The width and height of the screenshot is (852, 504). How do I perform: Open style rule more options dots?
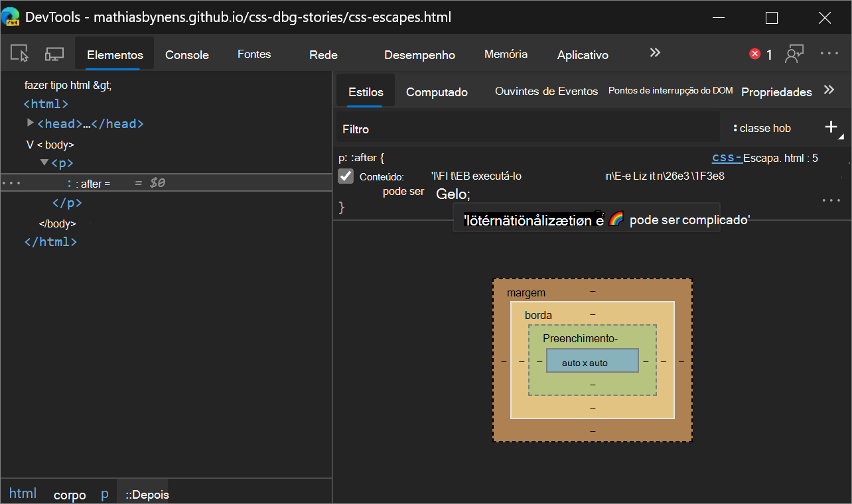831,200
